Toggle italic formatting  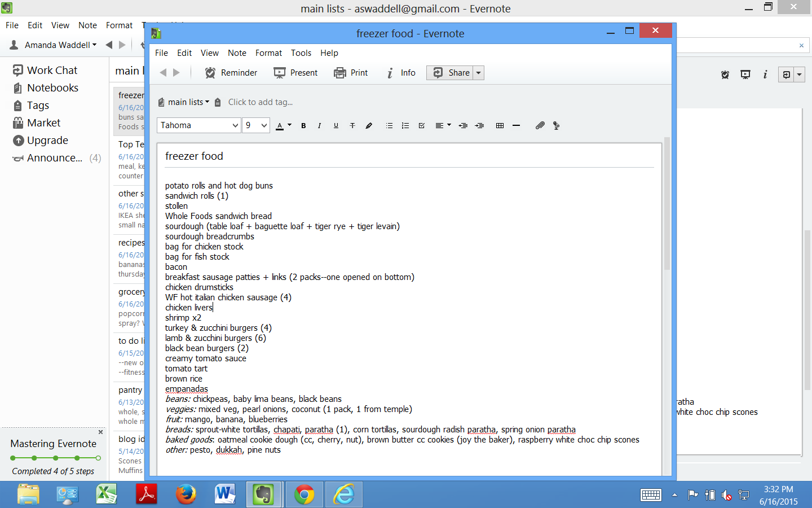tap(319, 125)
